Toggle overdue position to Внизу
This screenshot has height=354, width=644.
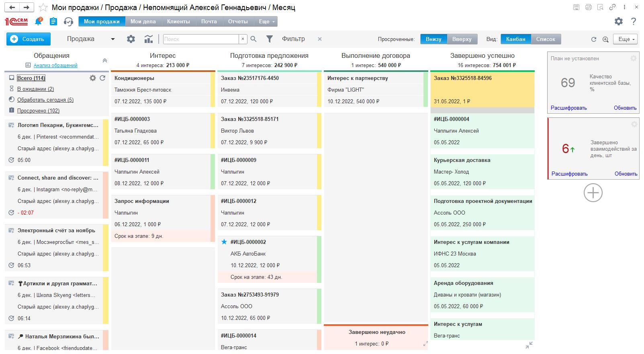point(433,39)
